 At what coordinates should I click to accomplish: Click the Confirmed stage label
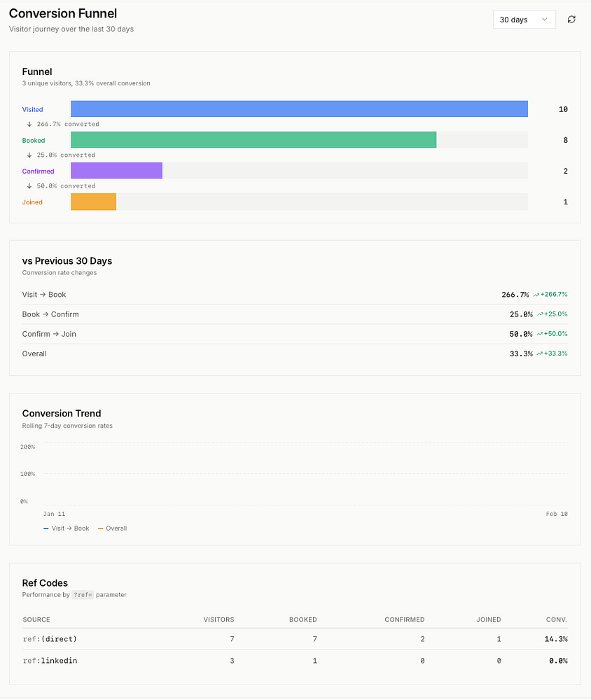38,171
